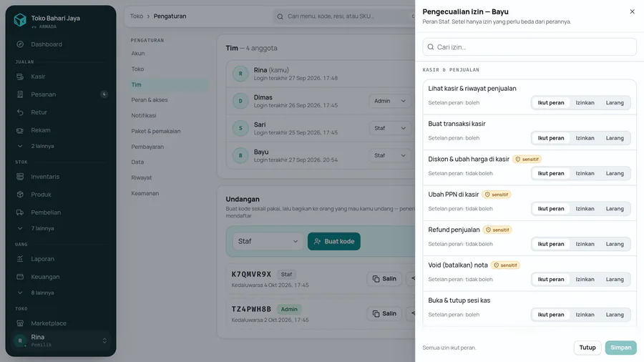Click the Toko breadcrumb link
Image resolution: width=644 pixels, height=362 pixels.
coord(137,16)
